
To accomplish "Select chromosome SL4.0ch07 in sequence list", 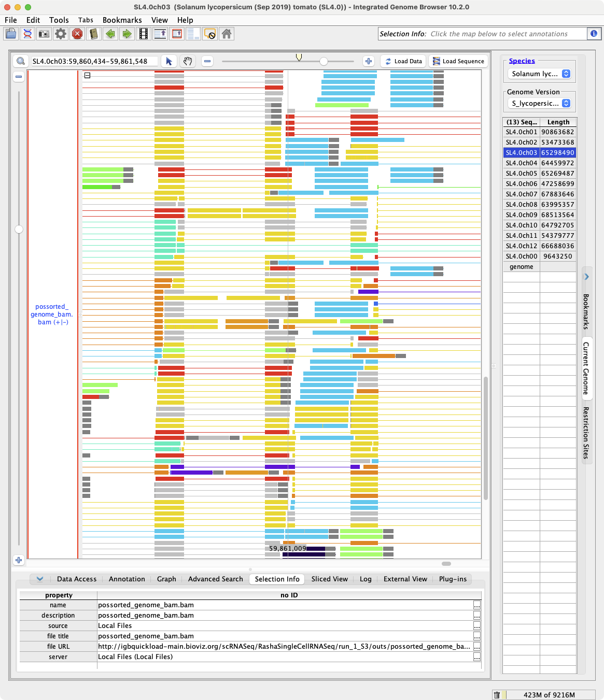I will click(x=522, y=194).
